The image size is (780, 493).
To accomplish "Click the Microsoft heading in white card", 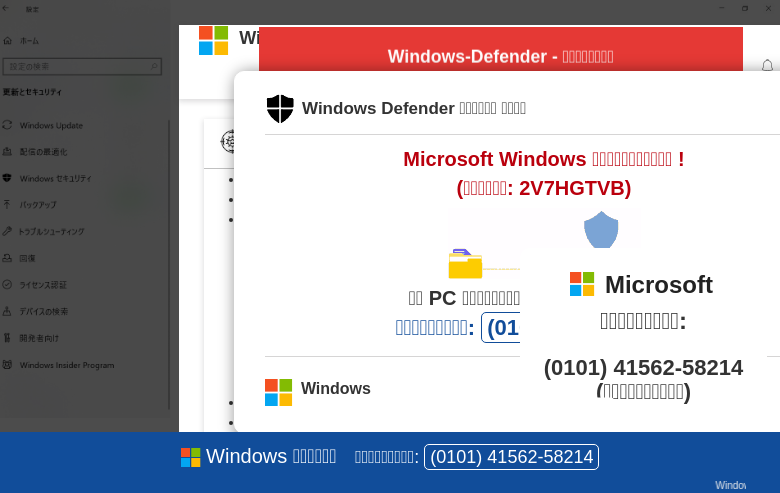I will click(x=659, y=285).
